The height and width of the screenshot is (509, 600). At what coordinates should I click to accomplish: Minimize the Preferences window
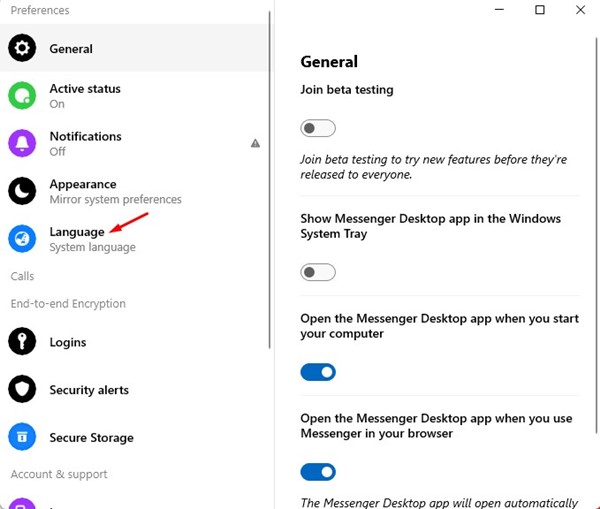499,10
